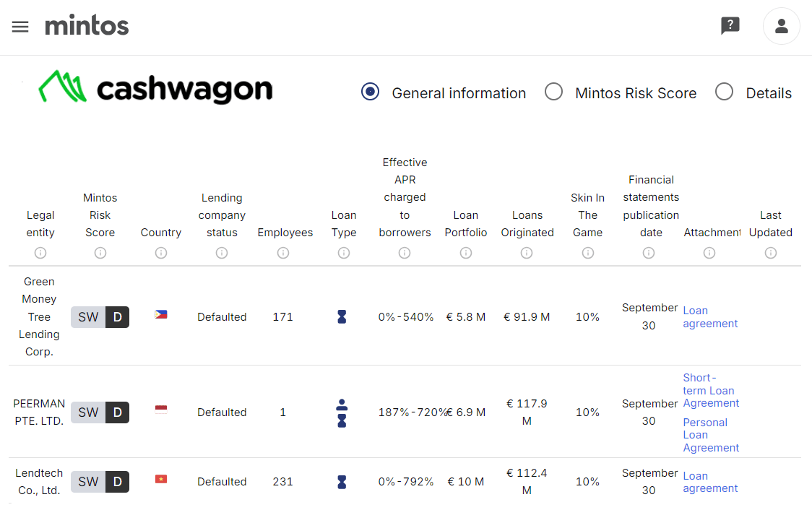812x510 pixels.
Task: Click info icon under Attachment column
Action: pos(709,253)
